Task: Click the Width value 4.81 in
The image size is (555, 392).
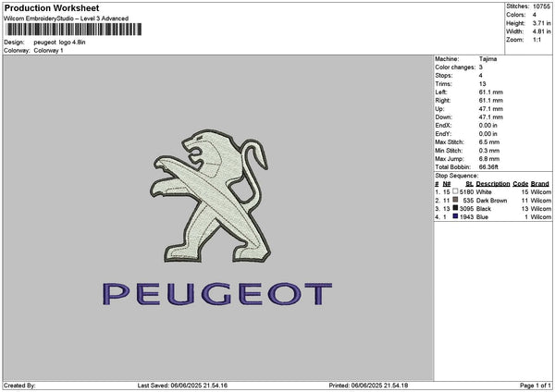Action: point(542,31)
